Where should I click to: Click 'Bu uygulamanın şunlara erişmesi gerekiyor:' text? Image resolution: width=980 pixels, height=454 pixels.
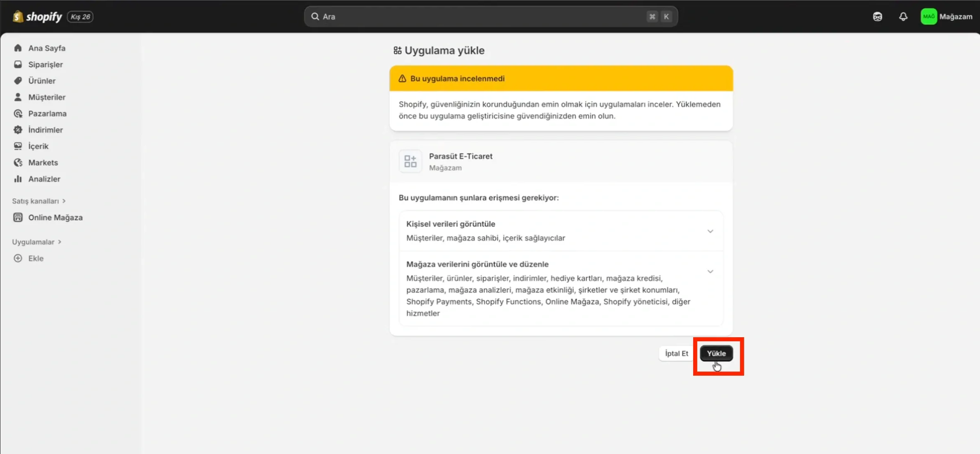[478, 198]
